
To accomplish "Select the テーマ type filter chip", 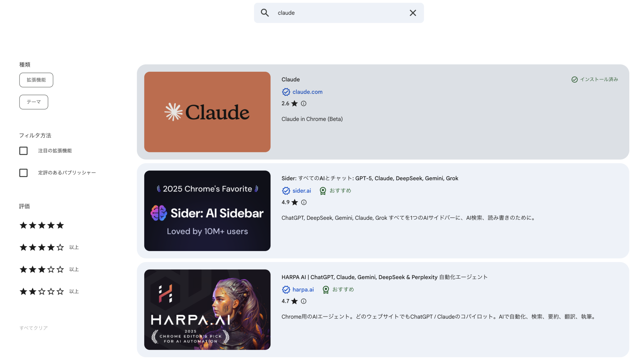I will [34, 102].
